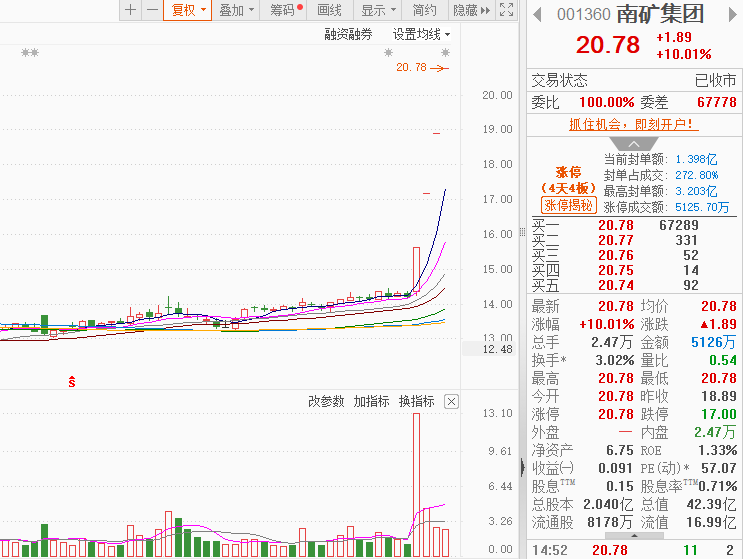Click 量比 value 0.54
The image size is (743, 559).
point(723,360)
